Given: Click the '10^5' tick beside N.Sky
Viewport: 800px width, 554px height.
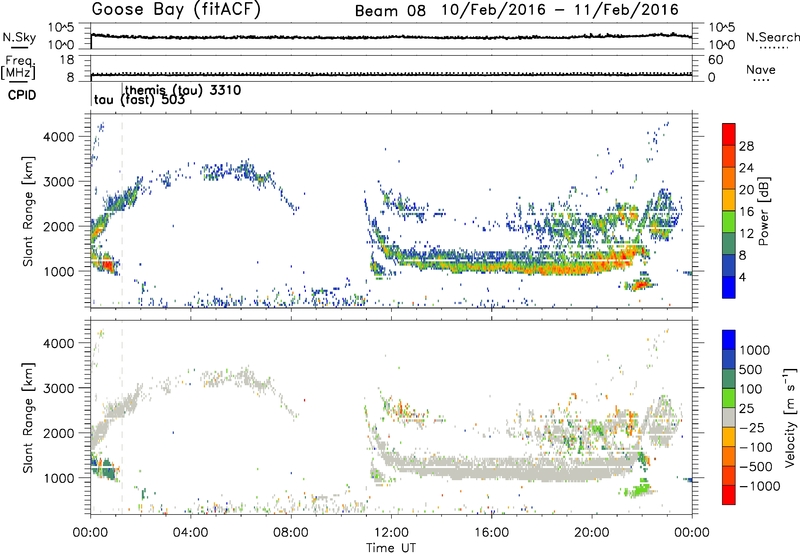Looking at the screenshot, I should [x=61, y=28].
